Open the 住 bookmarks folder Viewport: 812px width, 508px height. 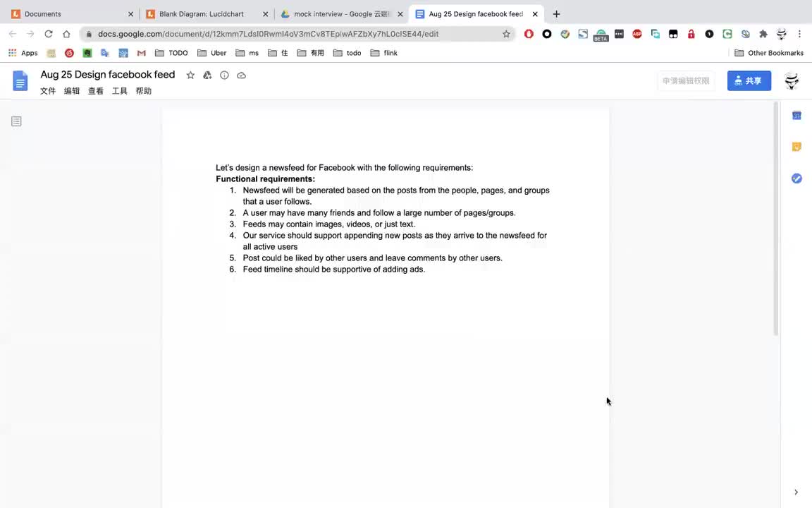click(278, 53)
